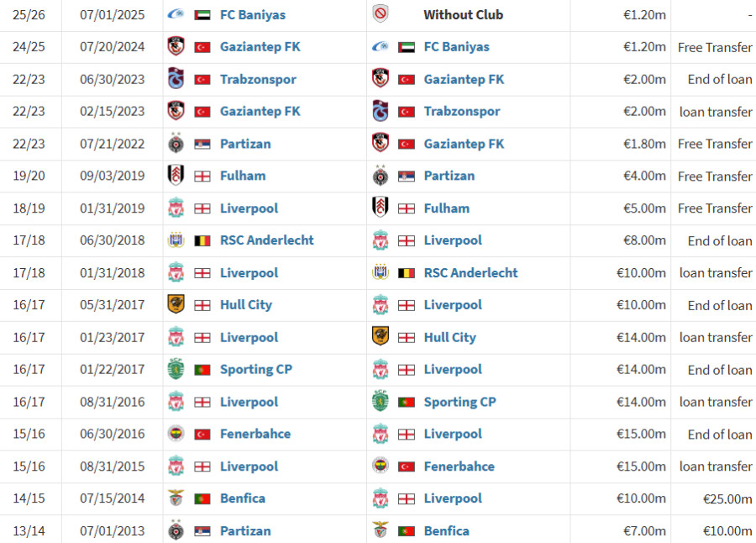Viewport: 756px width, 543px height.
Task: Open Hull City link in 01/23/2017 row
Action: 450,337
